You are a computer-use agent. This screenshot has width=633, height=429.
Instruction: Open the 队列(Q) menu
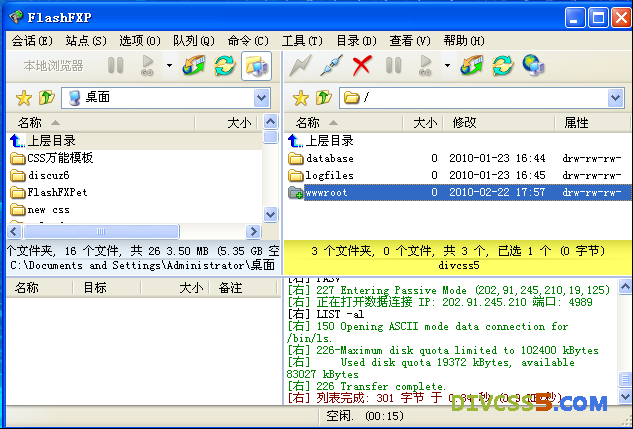pos(194,41)
